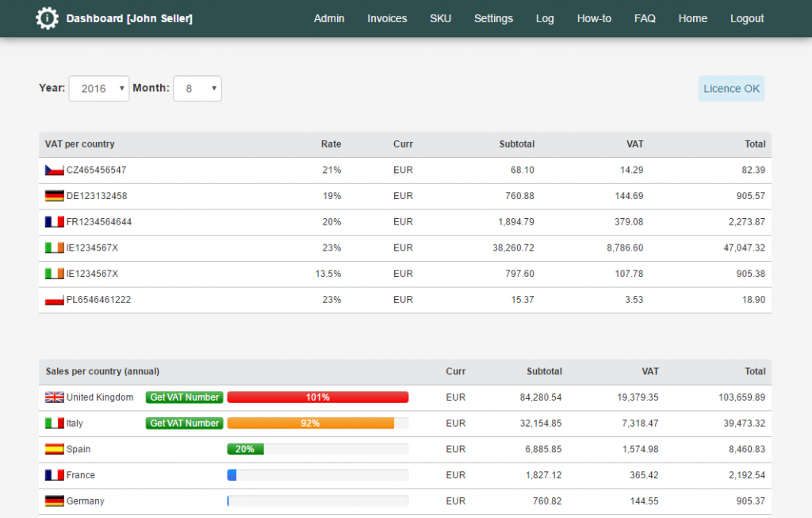812x518 pixels.
Task: Open the FAQ page
Action: (x=645, y=18)
